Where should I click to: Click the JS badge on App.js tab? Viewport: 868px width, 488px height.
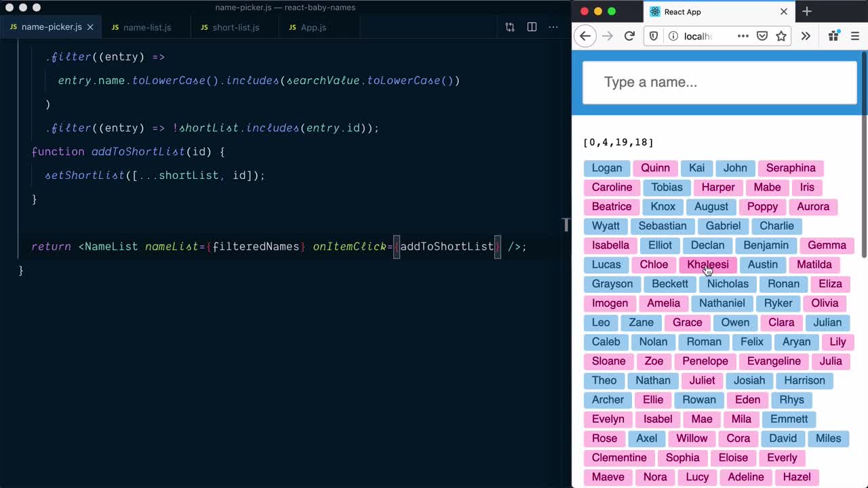(292, 28)
